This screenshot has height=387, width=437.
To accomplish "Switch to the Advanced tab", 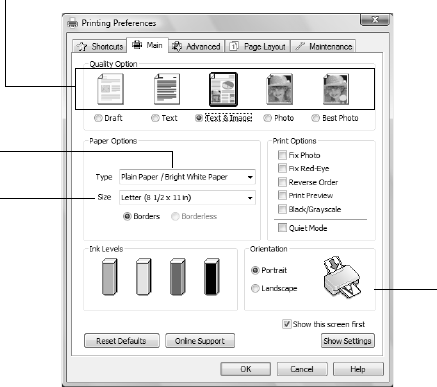I will [196, 46].
